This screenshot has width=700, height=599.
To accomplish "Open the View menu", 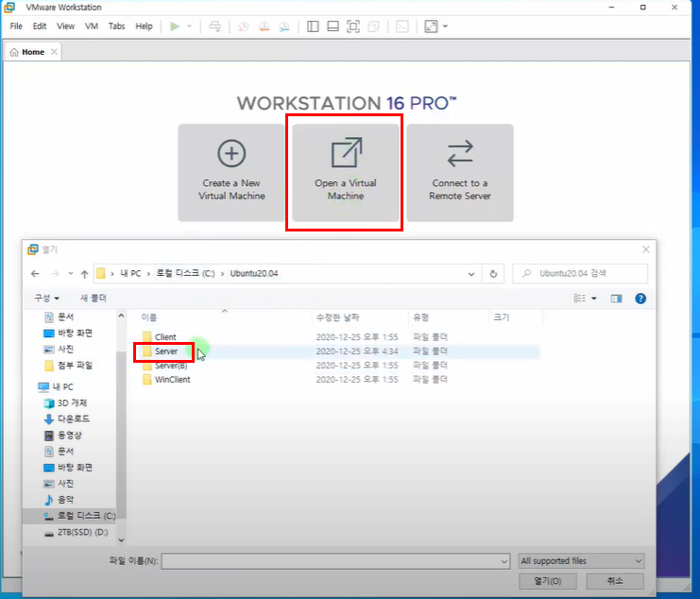I will pyautogui.click(x=65, y=26).
